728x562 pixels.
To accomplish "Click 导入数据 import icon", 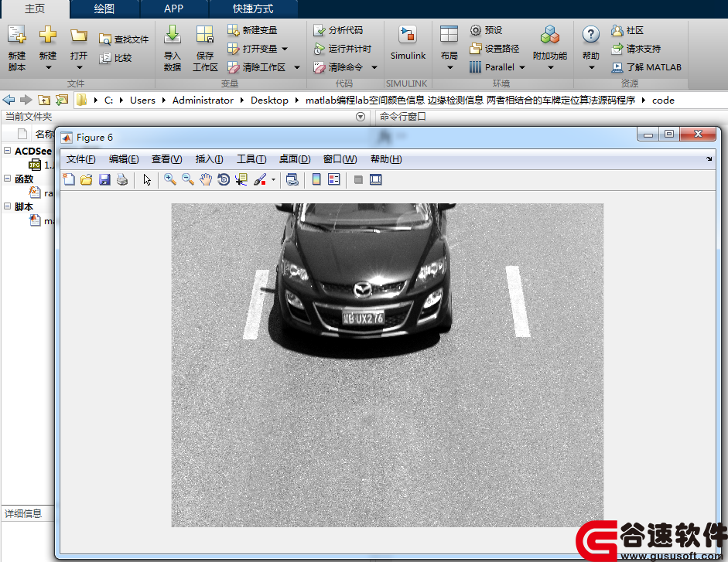I will point(173,48).
